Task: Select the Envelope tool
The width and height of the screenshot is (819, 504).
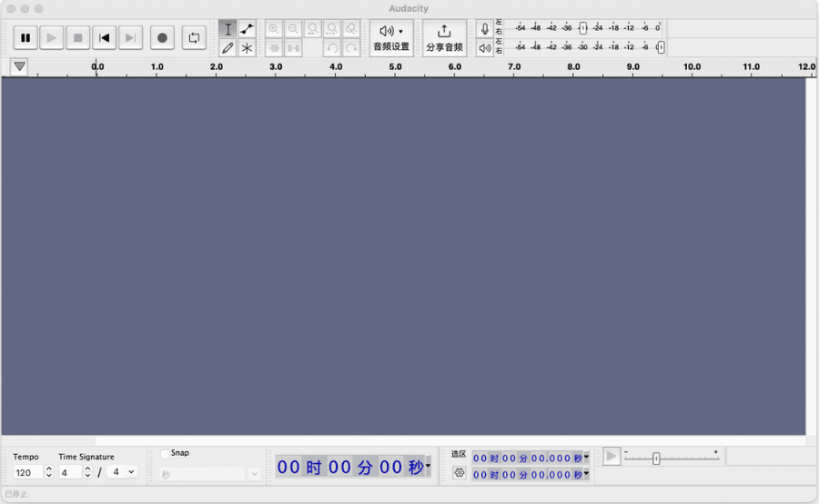Action: [x=247, y=29]
